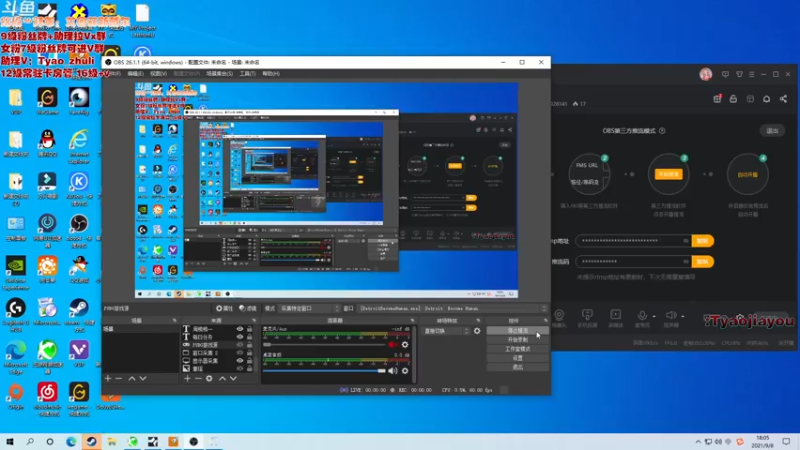Undock the audio Mixer panel with its header icon

pos(412,320)
